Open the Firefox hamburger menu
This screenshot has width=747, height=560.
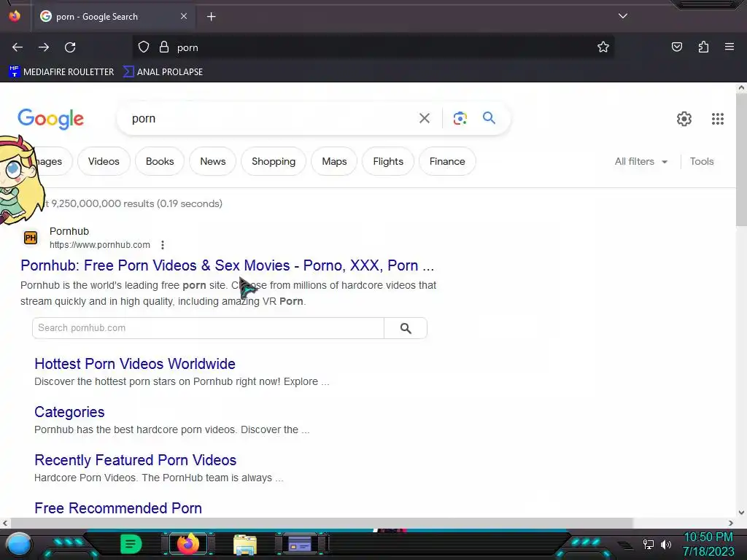[x=729, y=47]
